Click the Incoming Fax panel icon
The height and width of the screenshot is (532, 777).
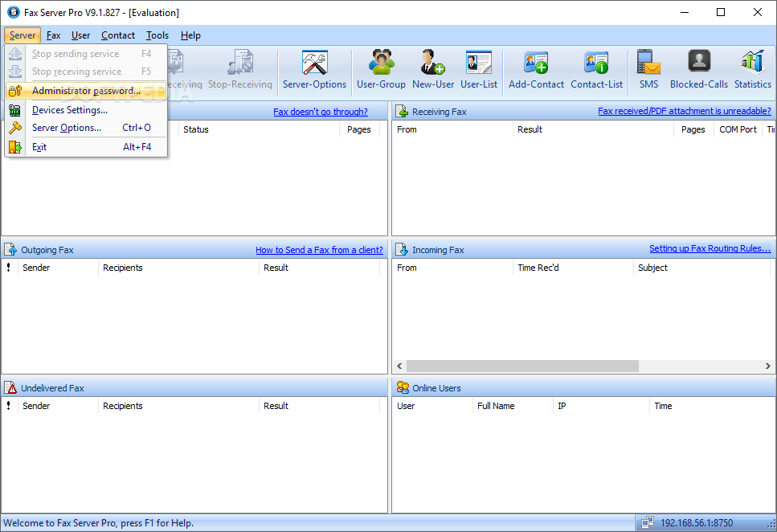(402, 250)
